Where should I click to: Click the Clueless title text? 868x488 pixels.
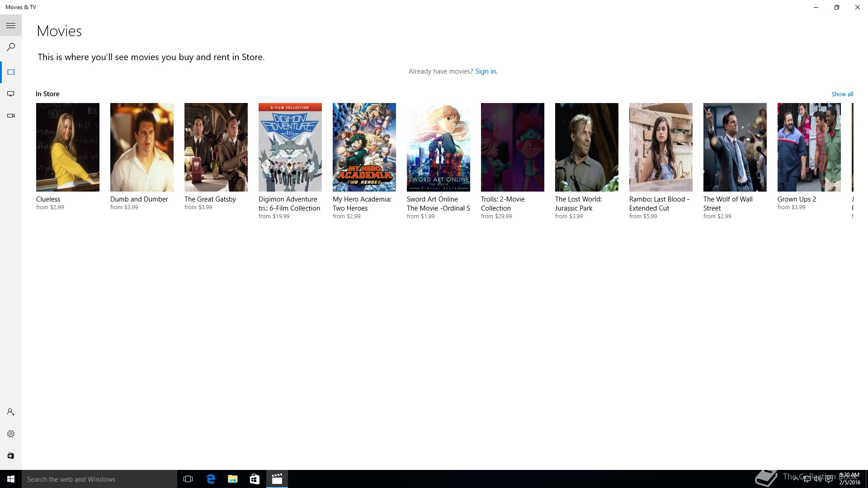pyautogui.click(x=48, y=199)
